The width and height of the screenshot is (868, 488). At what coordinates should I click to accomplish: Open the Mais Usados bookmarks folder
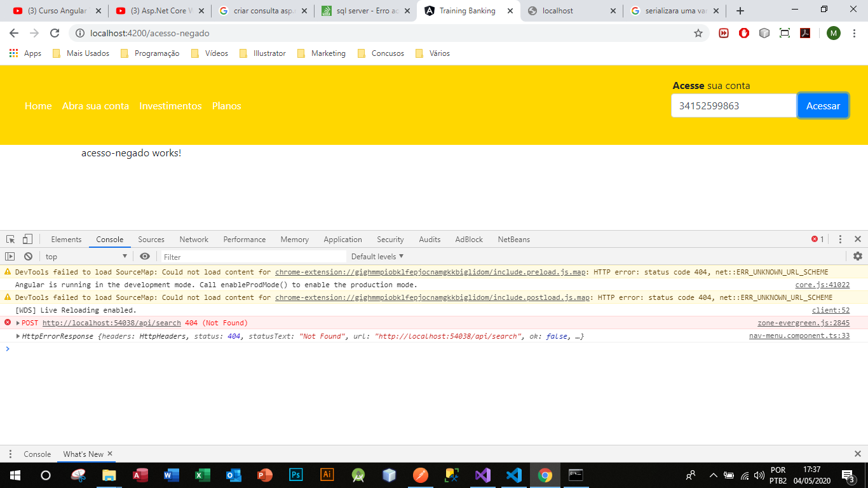click(x=81, y=53)
